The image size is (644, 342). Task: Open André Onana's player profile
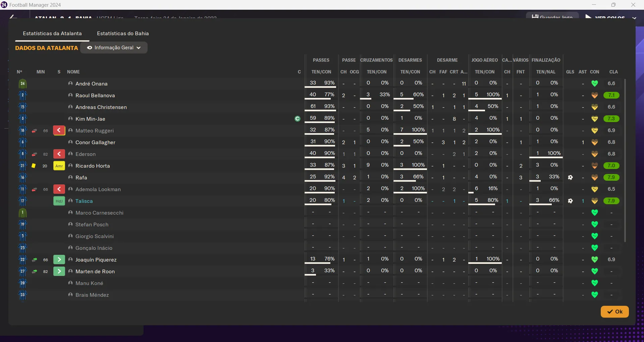pyautogui.click(x=92, y=83)
